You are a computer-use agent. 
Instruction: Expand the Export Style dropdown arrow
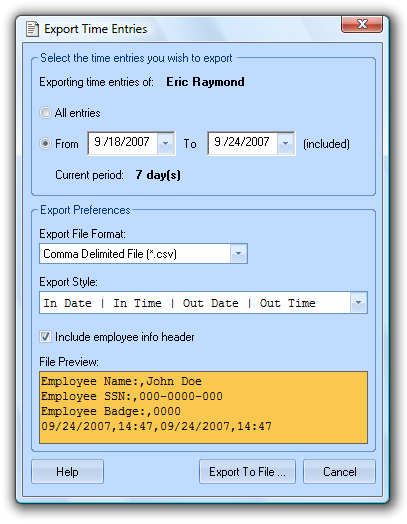(x=359, y=303)
